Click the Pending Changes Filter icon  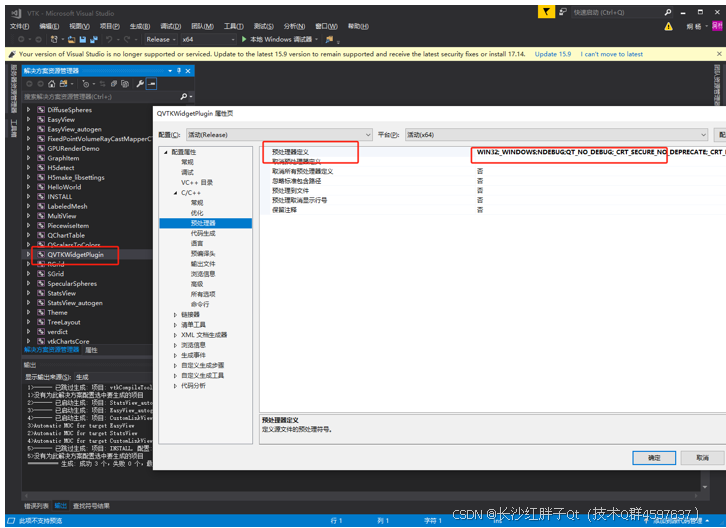click(x=86, y=84)
